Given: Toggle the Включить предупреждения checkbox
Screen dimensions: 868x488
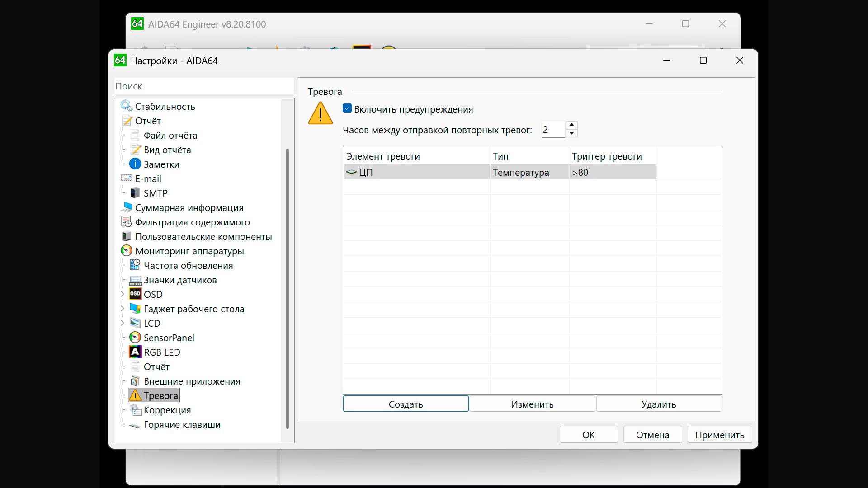Looking at the screenshot, I should (x=347, y=108).
